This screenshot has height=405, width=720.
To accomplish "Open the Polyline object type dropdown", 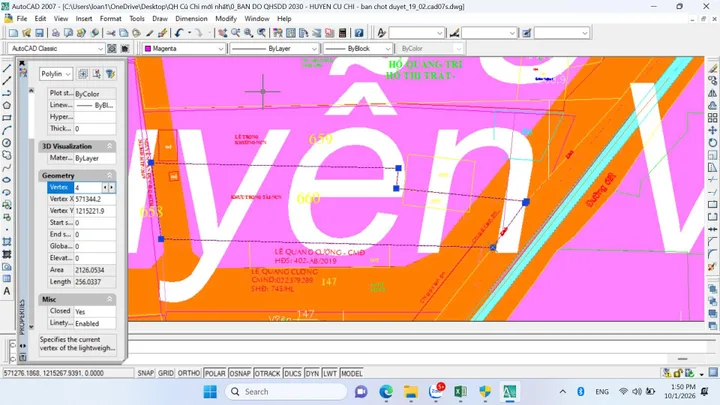I will [68, 74].
